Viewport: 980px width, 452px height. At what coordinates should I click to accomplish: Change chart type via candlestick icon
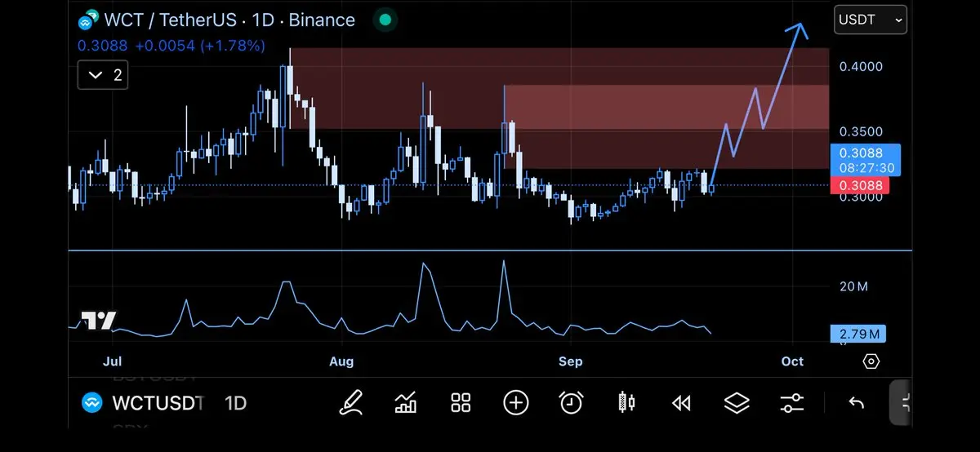click(626, 402)
